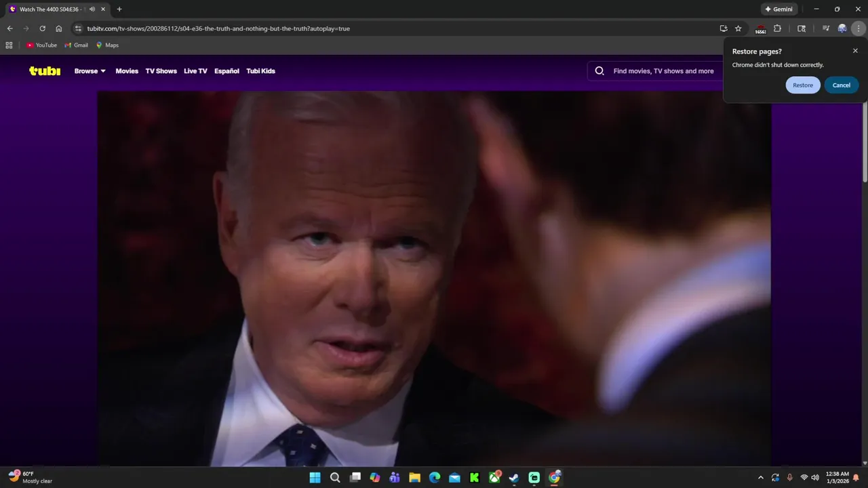
Task: Open Microsoft Teams from taskbar
Action: 395,478
